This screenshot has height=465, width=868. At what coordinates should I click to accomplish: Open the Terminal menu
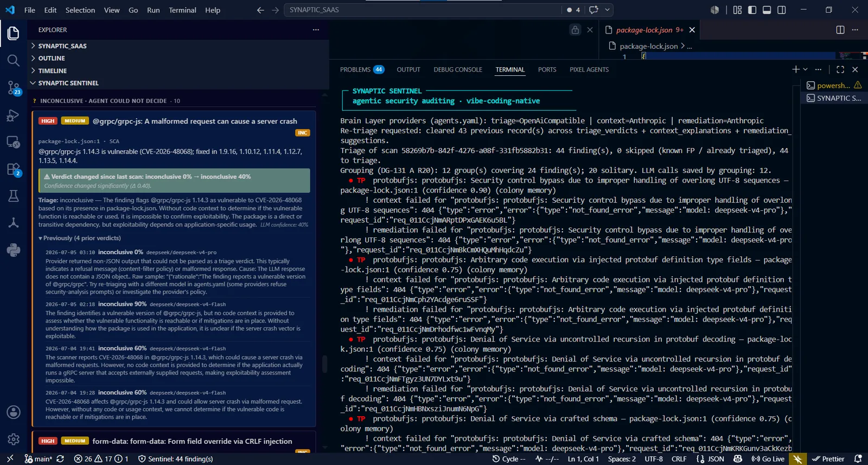point(182,10)
